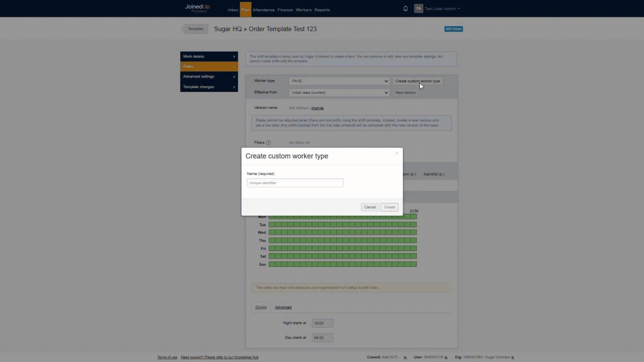The width and height of the screenshot is (644, 362).
Task: Select Advanced settings in the sidebar
Action: [x=209, y=76]
